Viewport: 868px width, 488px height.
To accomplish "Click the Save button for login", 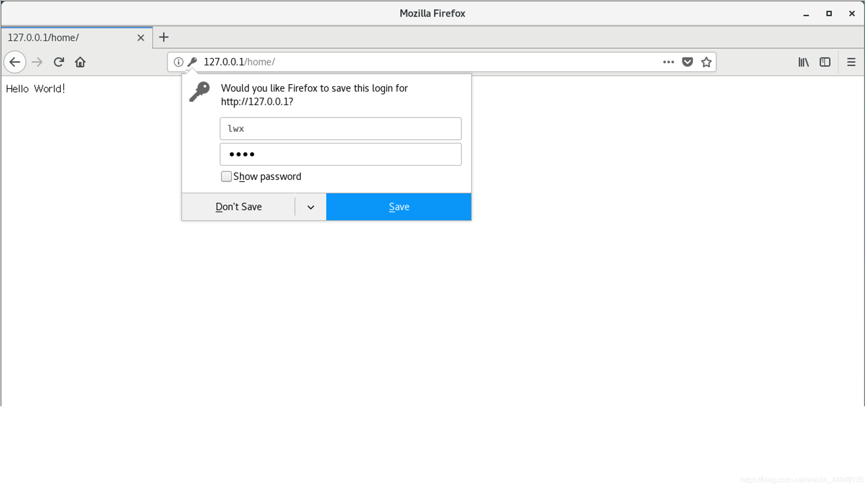I will click(x=399, y=206).
